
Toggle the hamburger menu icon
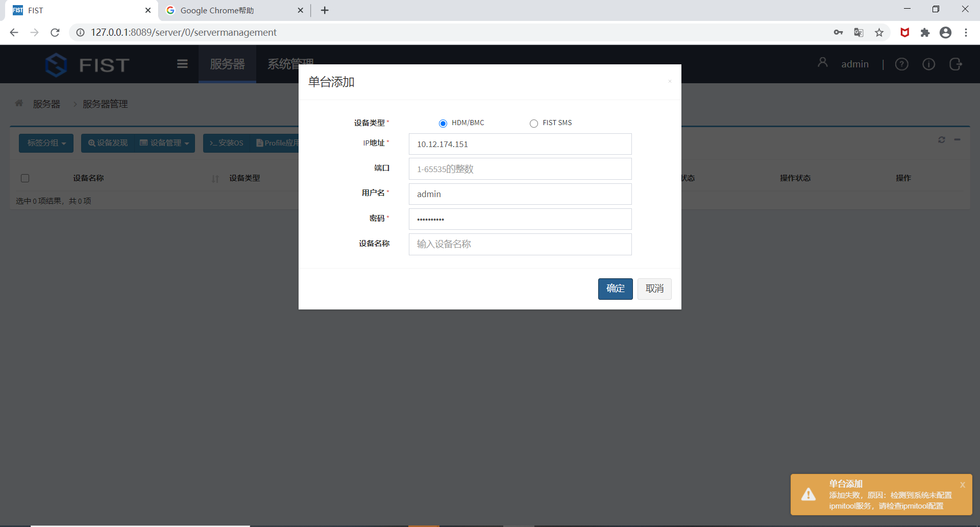(x=182, y=64)
